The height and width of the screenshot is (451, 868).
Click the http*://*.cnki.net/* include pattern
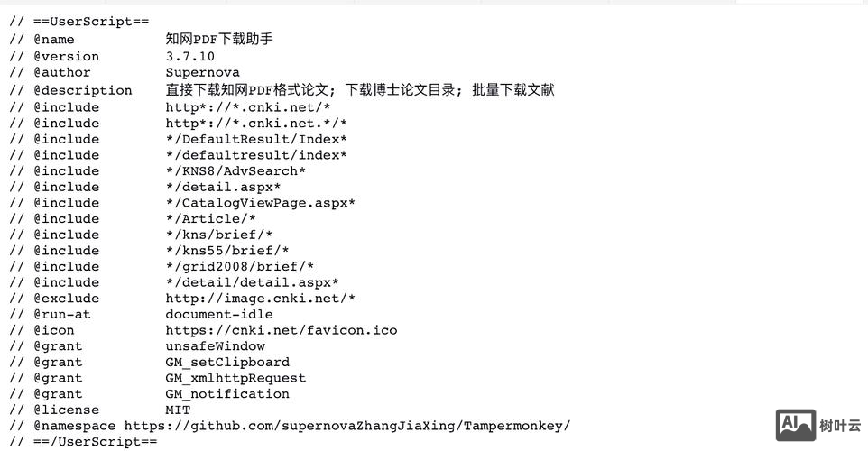point(248,107)
